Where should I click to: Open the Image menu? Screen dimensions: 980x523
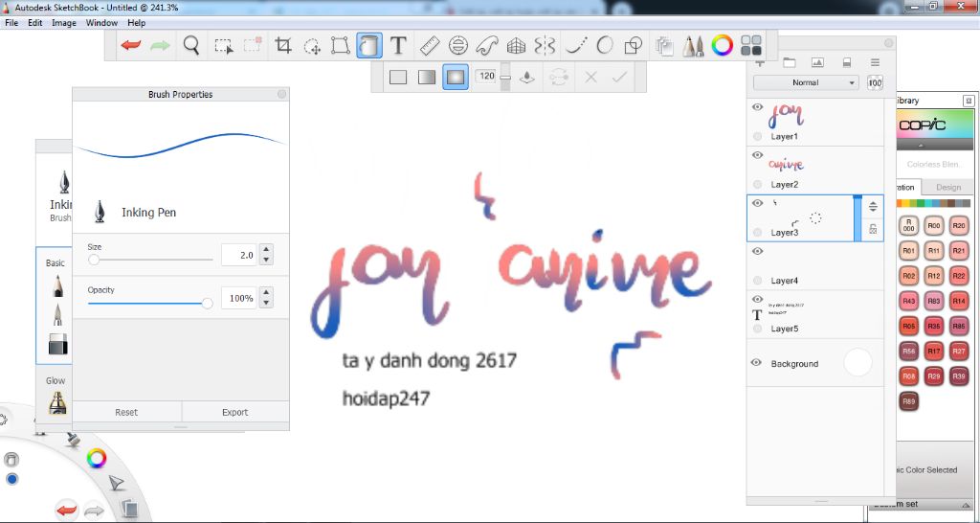(x=64, y=23)
